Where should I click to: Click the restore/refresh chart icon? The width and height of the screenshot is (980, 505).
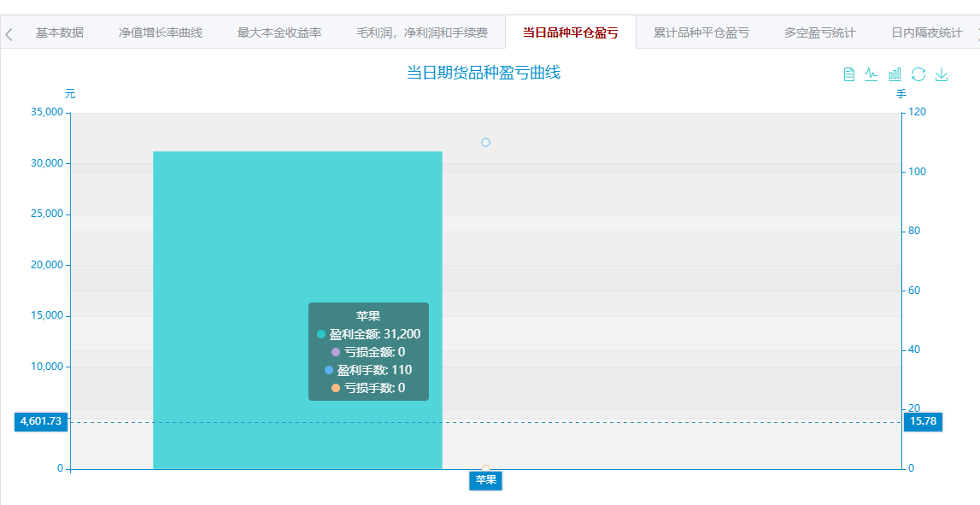[x=918, y=74]
